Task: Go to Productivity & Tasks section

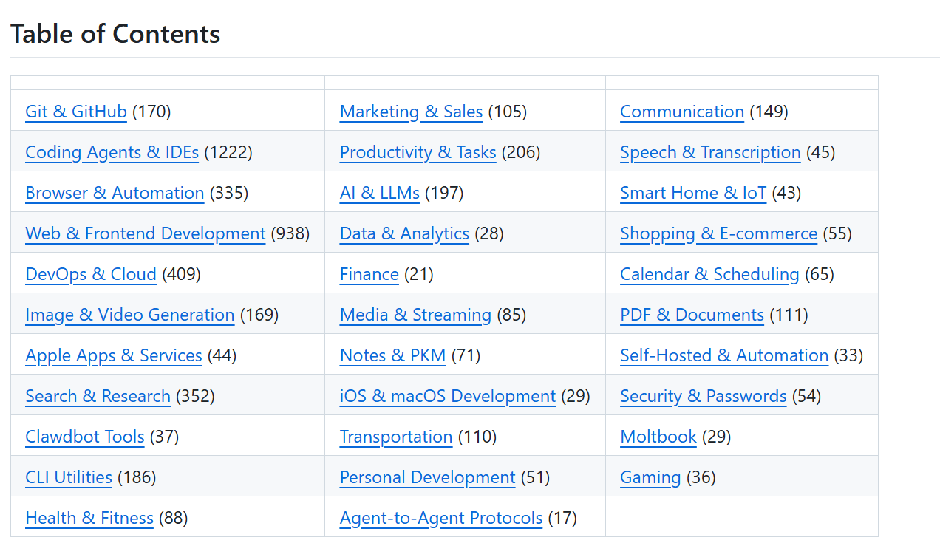Action: pos(418,152)
